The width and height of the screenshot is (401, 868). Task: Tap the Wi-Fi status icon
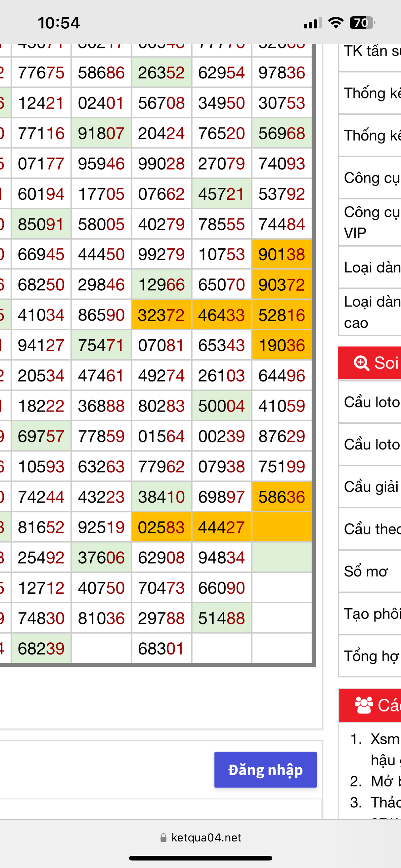point(335,23)
